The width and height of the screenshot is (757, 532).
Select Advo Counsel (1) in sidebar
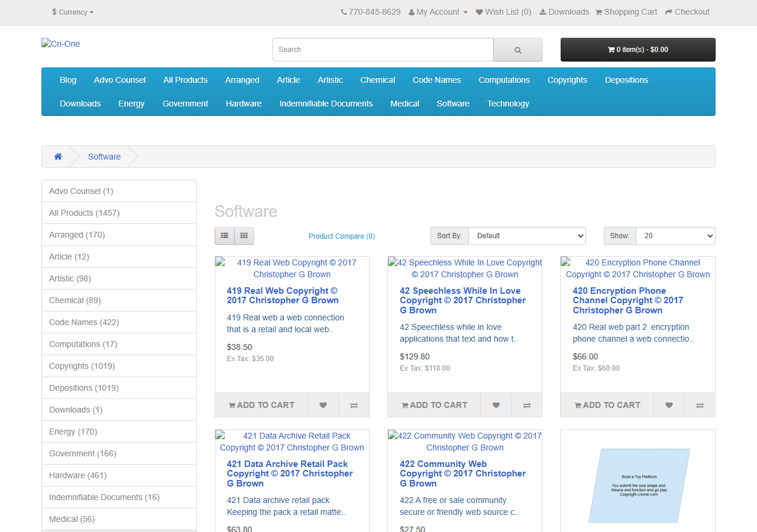[x=119, y=191]
